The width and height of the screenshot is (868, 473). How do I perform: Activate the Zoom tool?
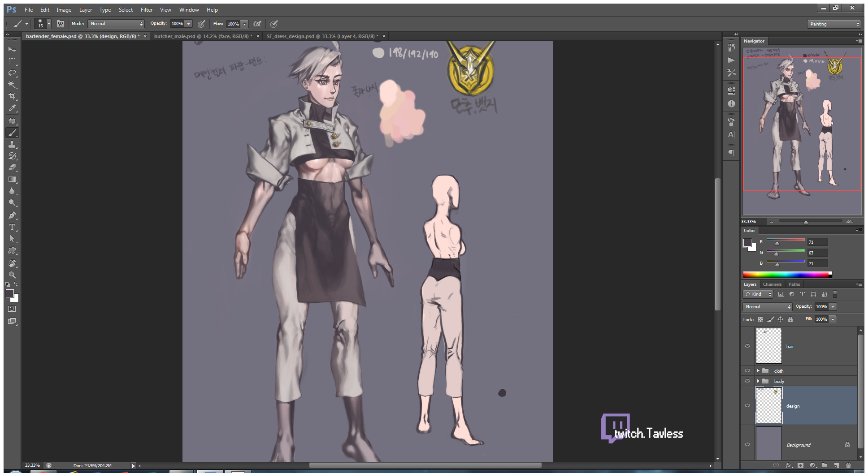12,275
